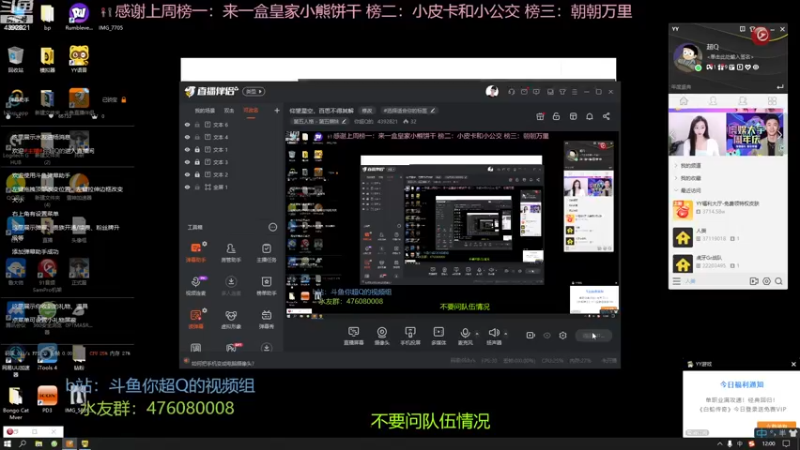Click the notification bell icon above preview
The height and width of the screenshot is (450, 800).
tap(589, 116)
